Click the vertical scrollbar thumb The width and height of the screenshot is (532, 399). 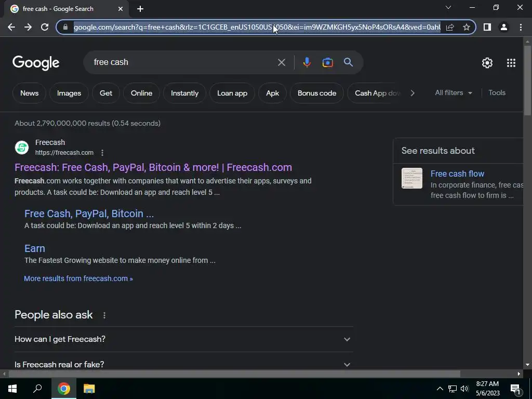click(x=527, y=81)
